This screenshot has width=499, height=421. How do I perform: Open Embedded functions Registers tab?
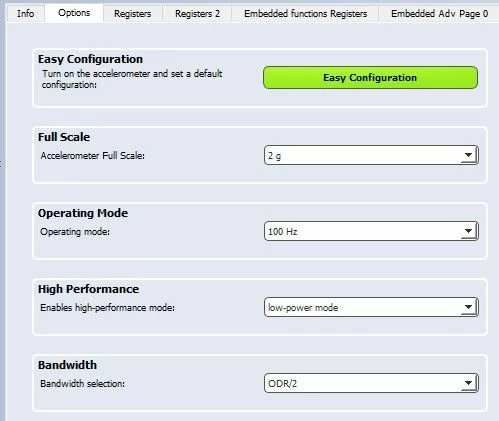[305, 14]
